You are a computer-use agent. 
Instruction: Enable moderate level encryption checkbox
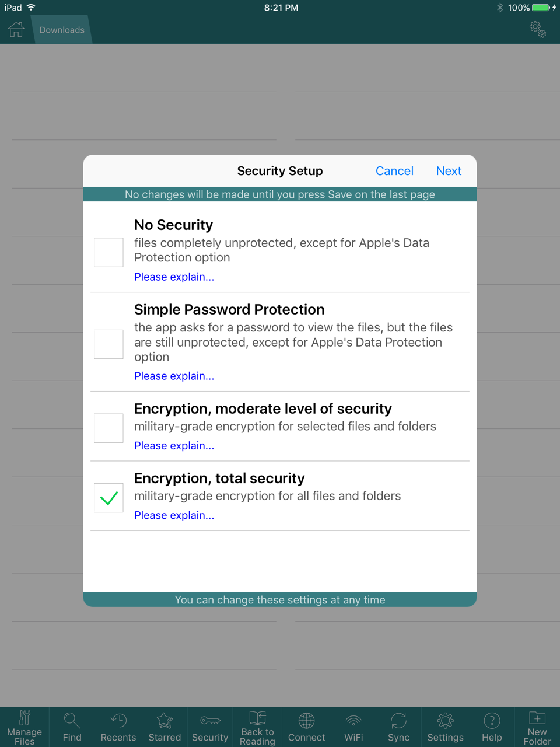point(108,428)
